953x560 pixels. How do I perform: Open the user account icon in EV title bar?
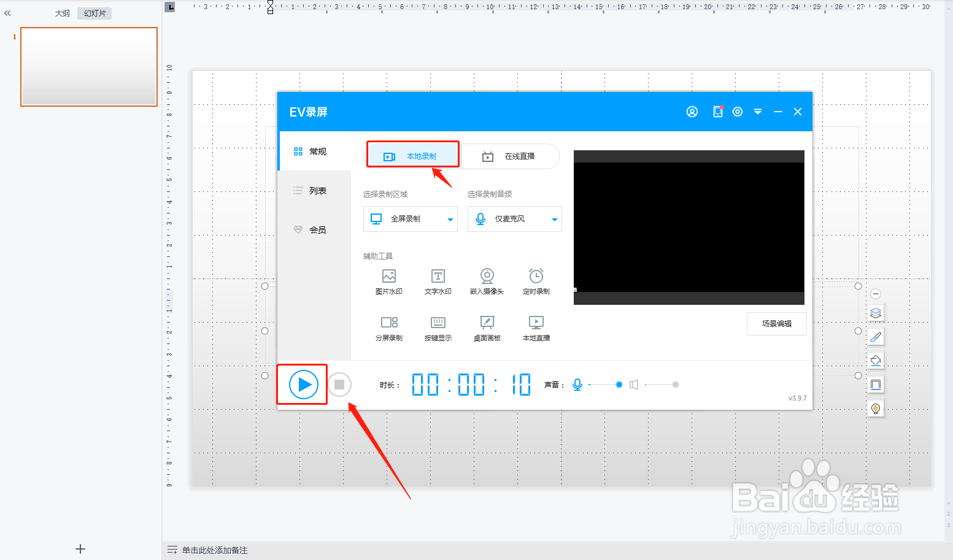click(692, 112)
